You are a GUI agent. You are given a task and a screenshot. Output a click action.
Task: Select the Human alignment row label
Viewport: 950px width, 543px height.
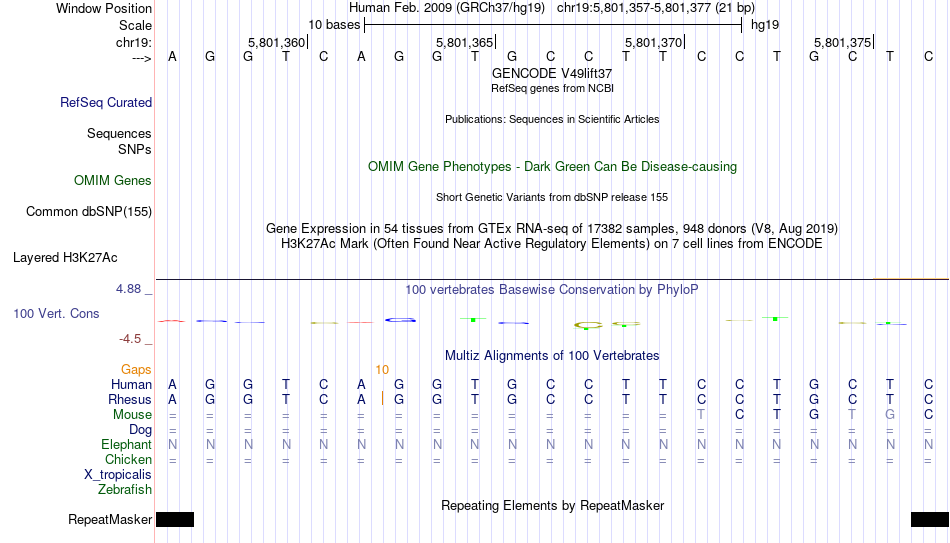131,385
